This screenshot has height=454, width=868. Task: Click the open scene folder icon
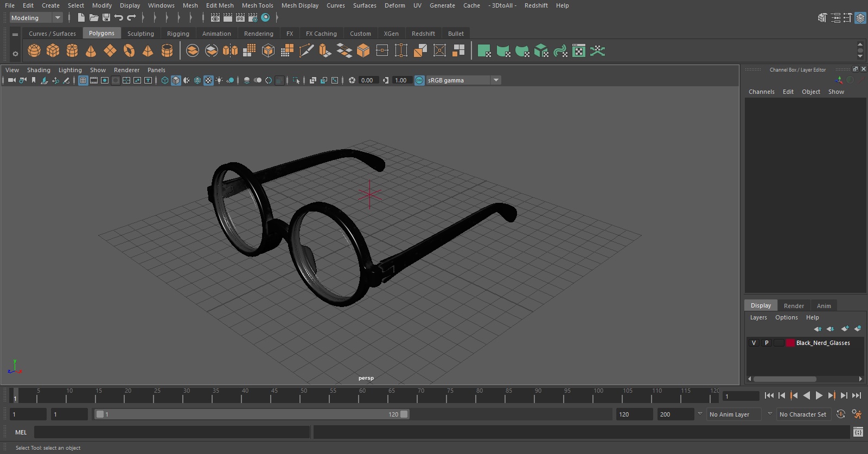pos(93,18)
